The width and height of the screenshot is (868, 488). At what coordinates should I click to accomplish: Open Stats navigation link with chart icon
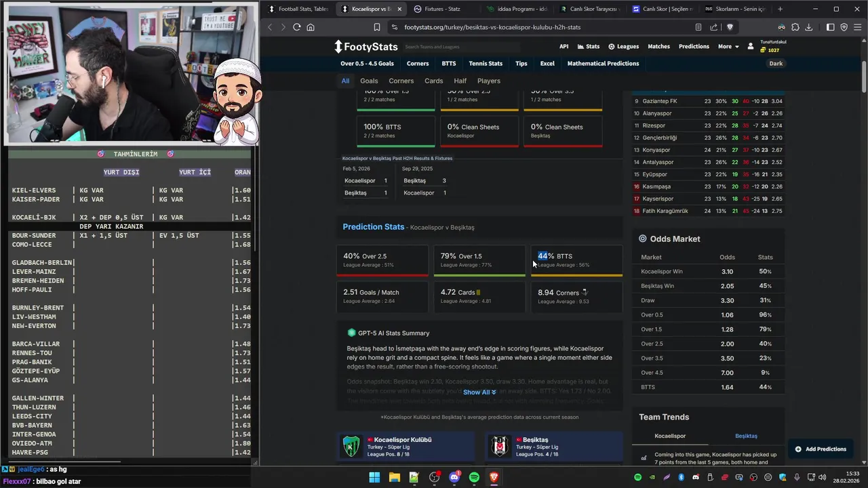(x=589, y=46)
